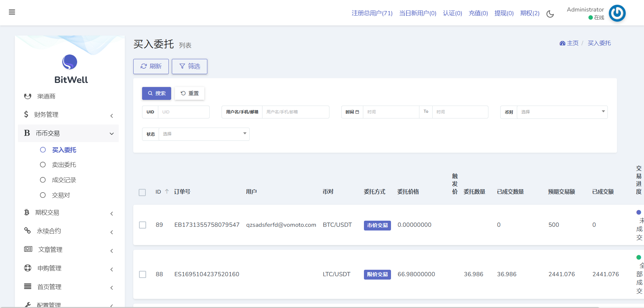Screen dimensions: 644x308
Task: Click the UID input field
Action: coord(184,112)
